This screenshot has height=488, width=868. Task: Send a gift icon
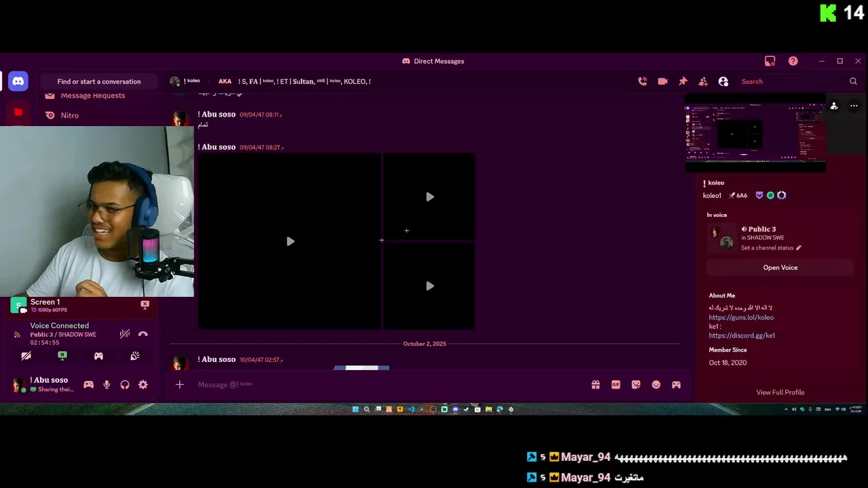click(x=595, y=384)
